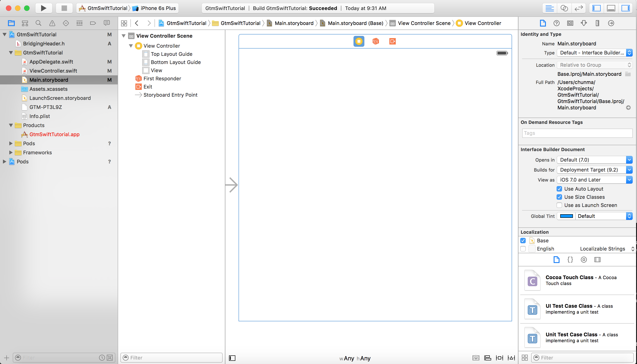Click the Add button at navigator bottom

[x=6, y=357]
